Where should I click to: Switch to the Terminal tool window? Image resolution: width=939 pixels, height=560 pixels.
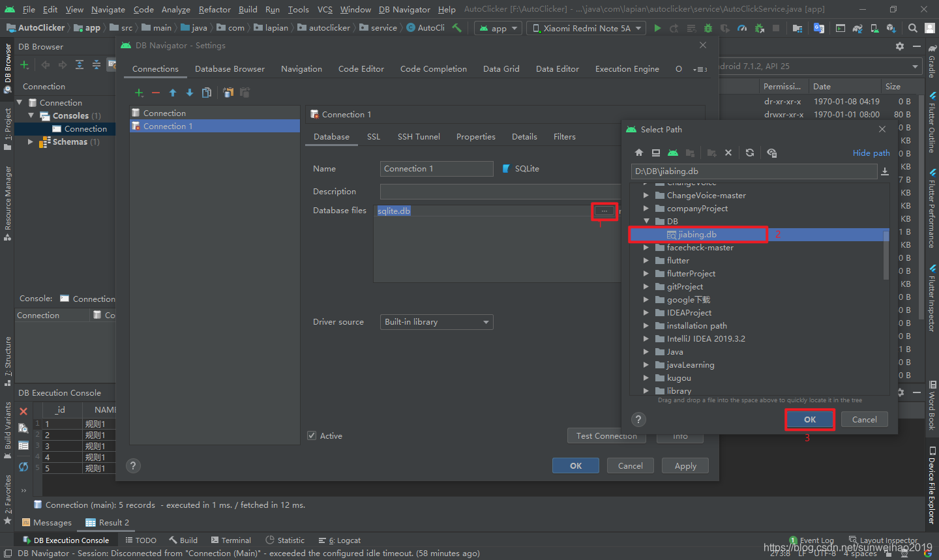click(x=231, y=540)
